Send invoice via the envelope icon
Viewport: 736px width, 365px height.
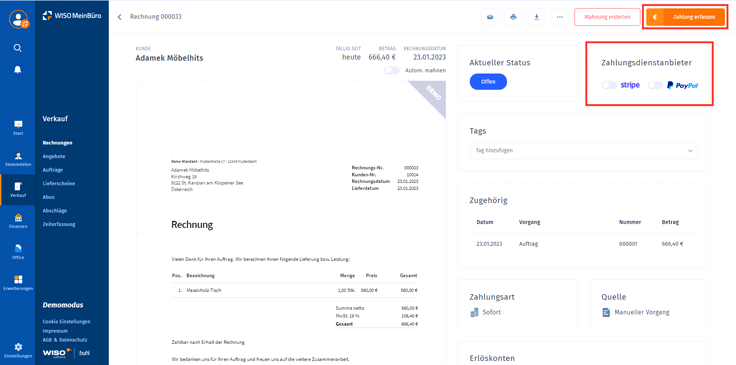[x=490, y=17]
